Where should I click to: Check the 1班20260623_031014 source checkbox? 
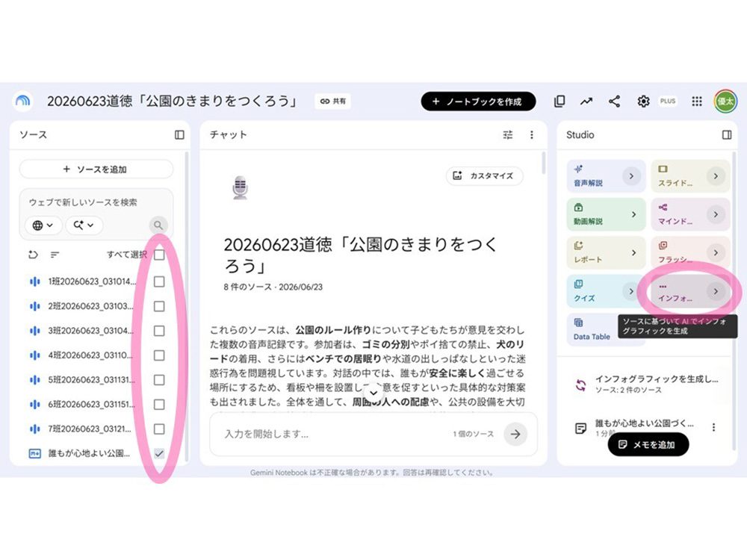tap(159, 281)
